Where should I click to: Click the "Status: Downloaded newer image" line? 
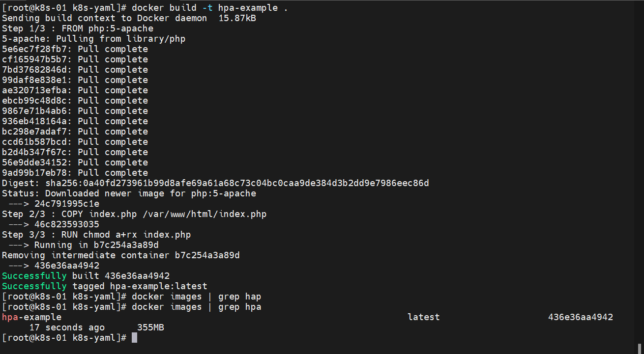pos(129,193)
